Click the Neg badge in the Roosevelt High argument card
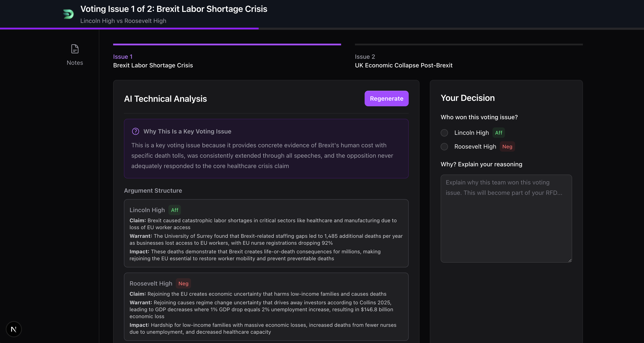This screenshot has width=644, height=343. coord(183,283)
